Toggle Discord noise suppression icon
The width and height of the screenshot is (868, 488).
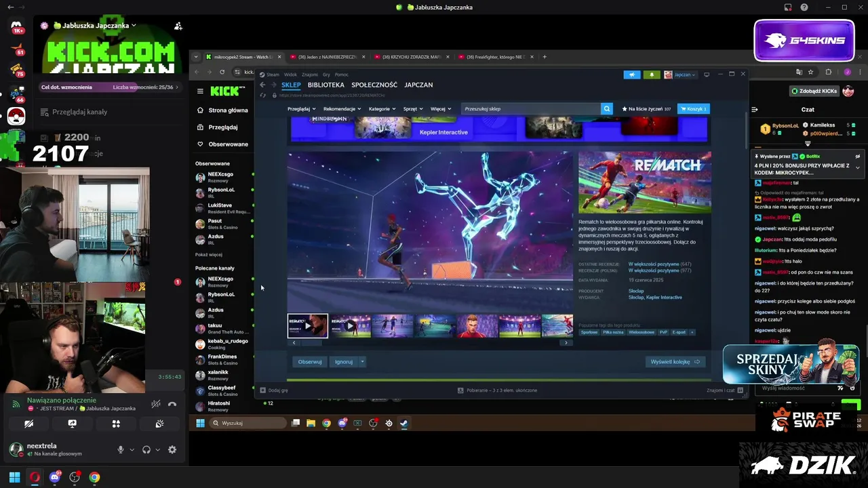point(156,404)
